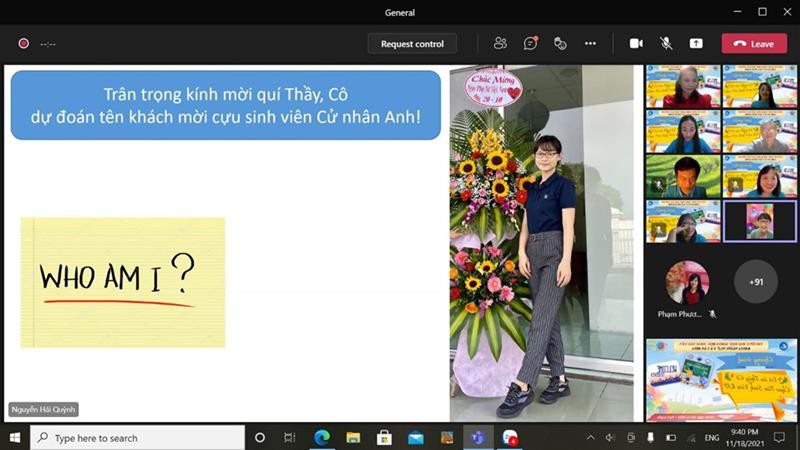800x450 pixels.
Task: Click the recording indicator icon
Action: (x=23, y=43)
